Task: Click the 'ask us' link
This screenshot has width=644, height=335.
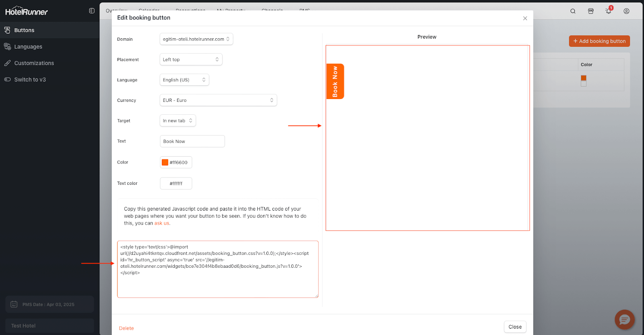Action: [162, 223]
